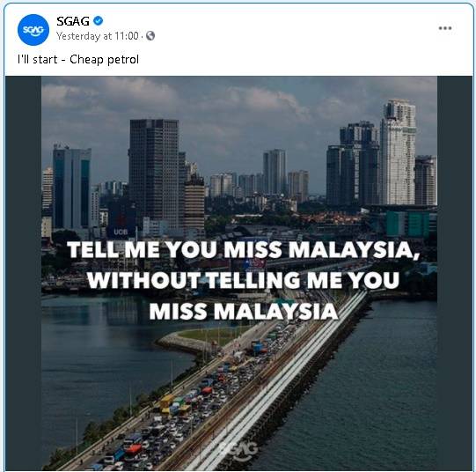Click the final 'MISS MALAYSIA' text line
Viewport: 476px width, 472px height.
(244, 311)
